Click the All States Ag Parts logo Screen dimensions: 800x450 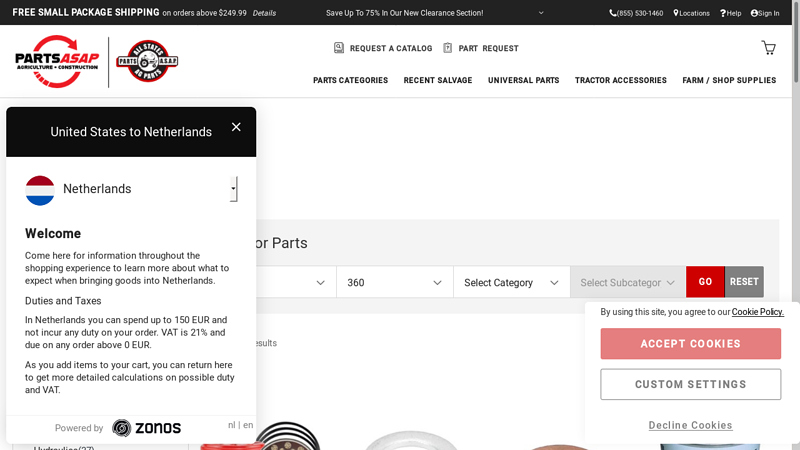coord(147,61)
